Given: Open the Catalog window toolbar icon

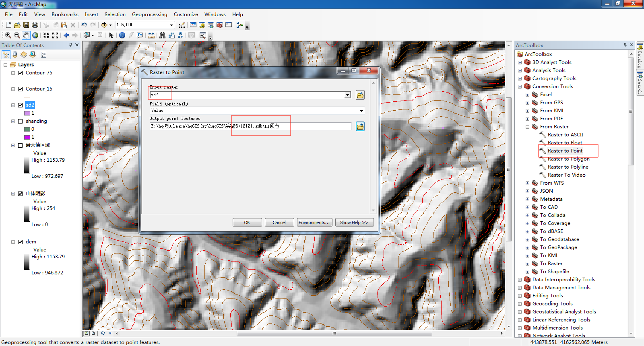Looking at the screenshot, I should click(202, 25).
